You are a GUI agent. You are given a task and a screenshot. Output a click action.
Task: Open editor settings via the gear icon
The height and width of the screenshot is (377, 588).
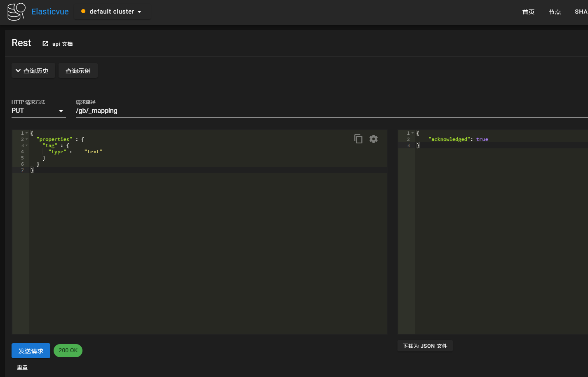374,139
